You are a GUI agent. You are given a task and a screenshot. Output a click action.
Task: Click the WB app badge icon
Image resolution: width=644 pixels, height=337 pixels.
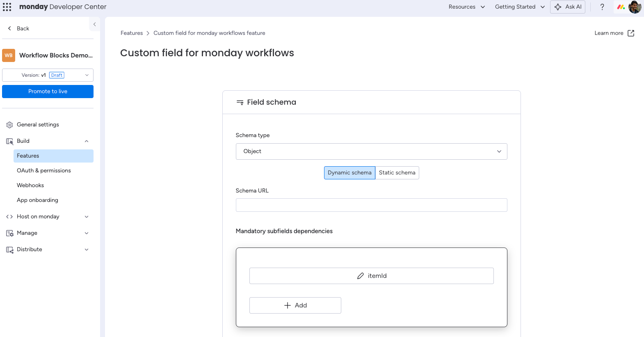(x=9, y=55)
